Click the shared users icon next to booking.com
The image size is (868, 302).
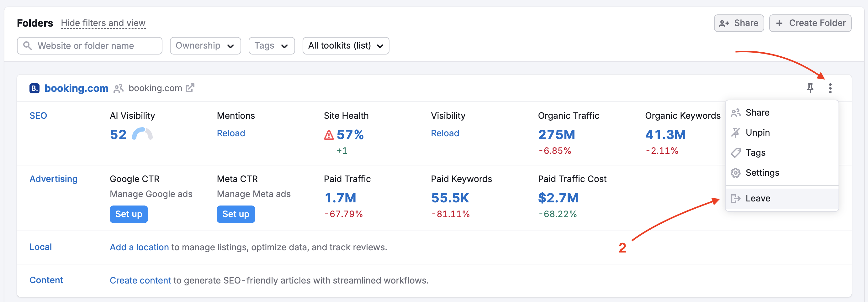[118, 88]
